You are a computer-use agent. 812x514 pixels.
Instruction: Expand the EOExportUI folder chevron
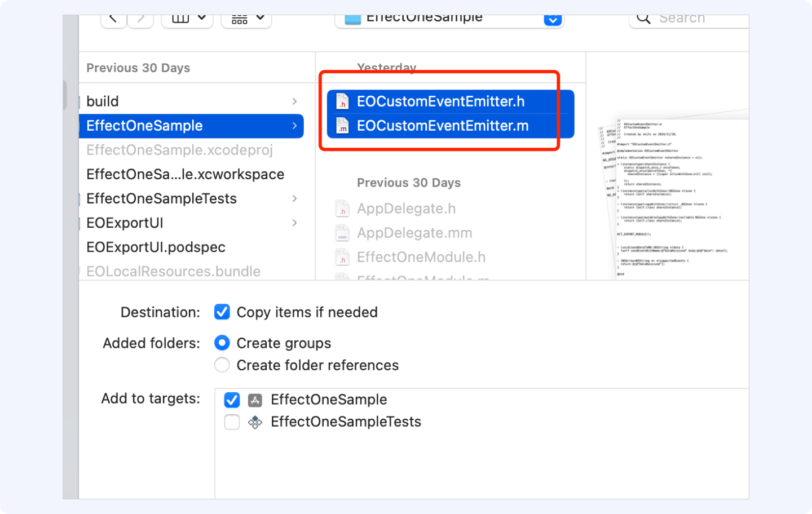(294, 223)
